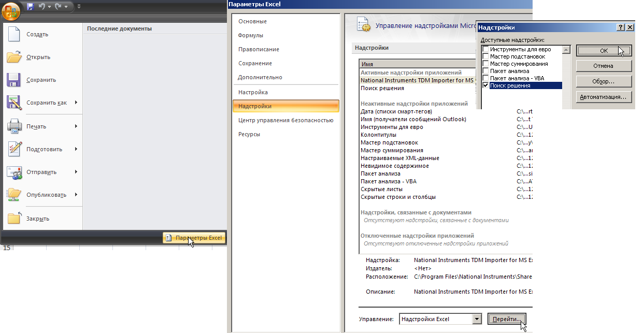Select the Дополнительно category
Image resolution: width=644 pixels, height=333 pixels.
pyautogui.click(x=260, y=77)
